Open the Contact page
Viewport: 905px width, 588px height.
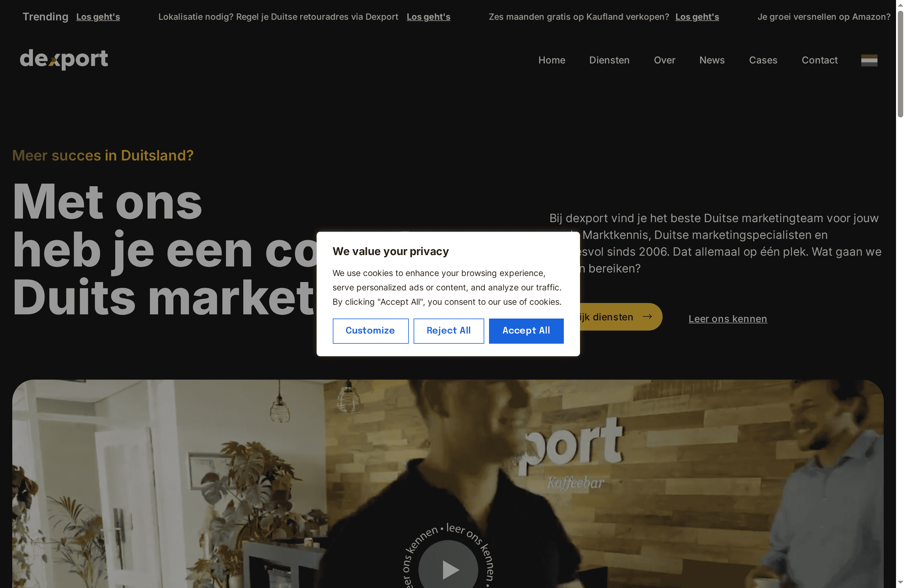click(819, 60)
